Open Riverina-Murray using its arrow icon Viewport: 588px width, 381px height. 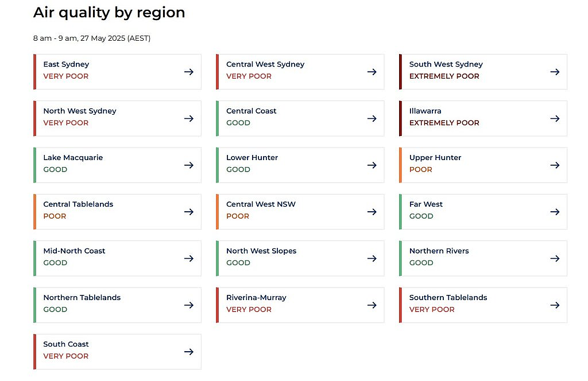pyautogui.click(x=372, y=305)
